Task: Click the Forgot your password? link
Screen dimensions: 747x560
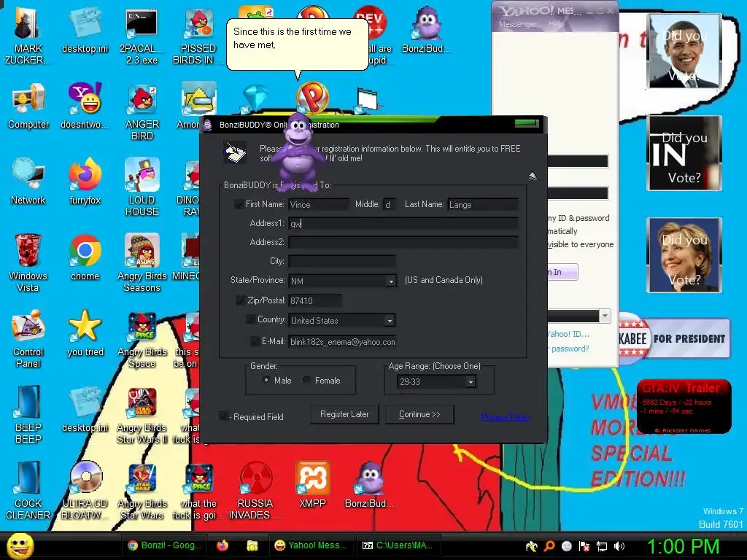Action: [569, 349]
